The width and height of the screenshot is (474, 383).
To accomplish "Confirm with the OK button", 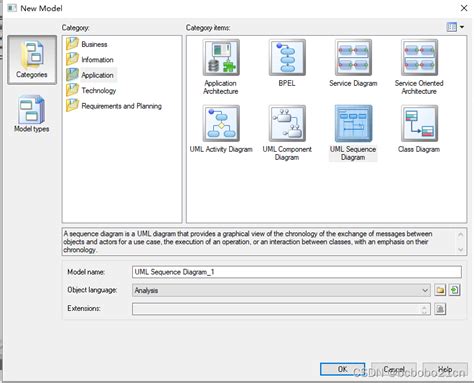I will click(342, 369).
